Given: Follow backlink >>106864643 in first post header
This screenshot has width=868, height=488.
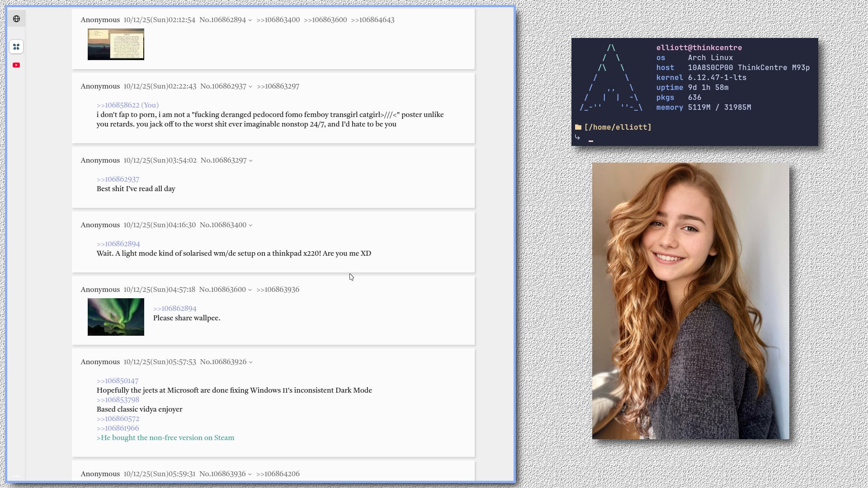Looking at the screenshot, I should pos(373,20).
